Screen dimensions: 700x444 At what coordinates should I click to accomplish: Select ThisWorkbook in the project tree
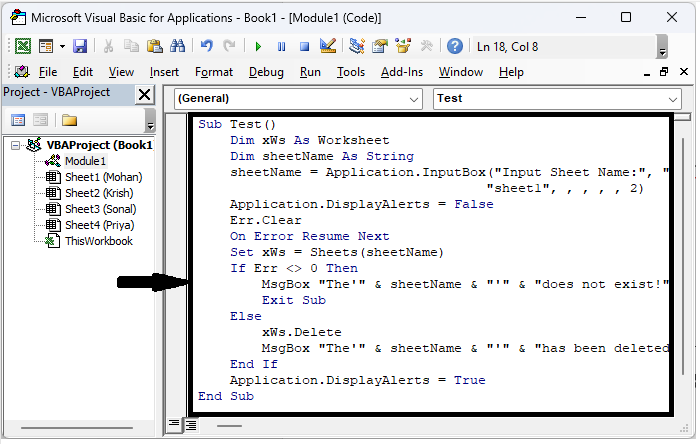[99, 241]
